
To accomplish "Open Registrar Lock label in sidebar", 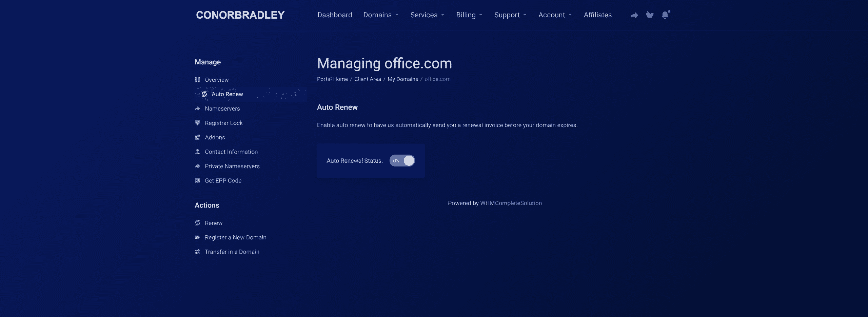I will tap(223, 123).
